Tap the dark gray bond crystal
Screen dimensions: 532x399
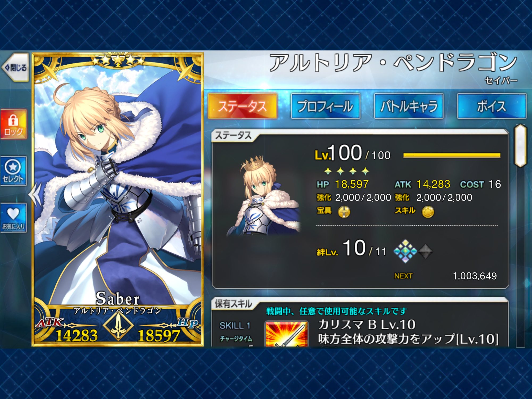(425, 251)
